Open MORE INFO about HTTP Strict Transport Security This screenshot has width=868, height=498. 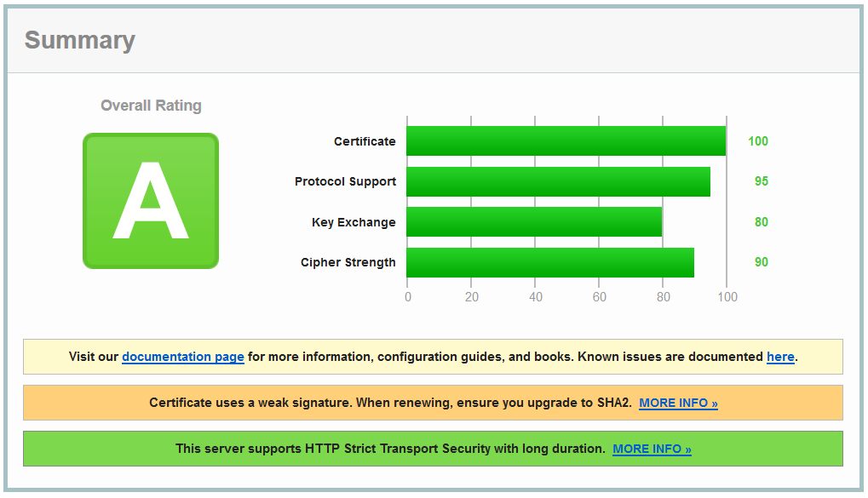pos(651,449)
